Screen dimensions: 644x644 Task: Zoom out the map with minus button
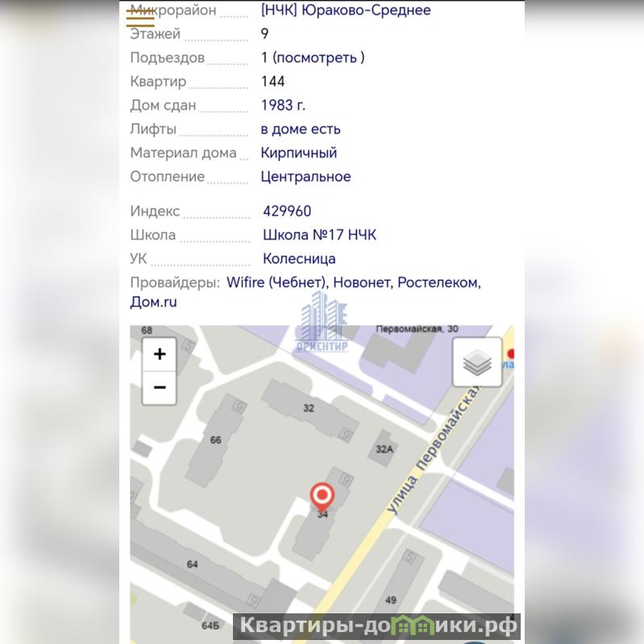pyautogui.click(x=160, y=388)
